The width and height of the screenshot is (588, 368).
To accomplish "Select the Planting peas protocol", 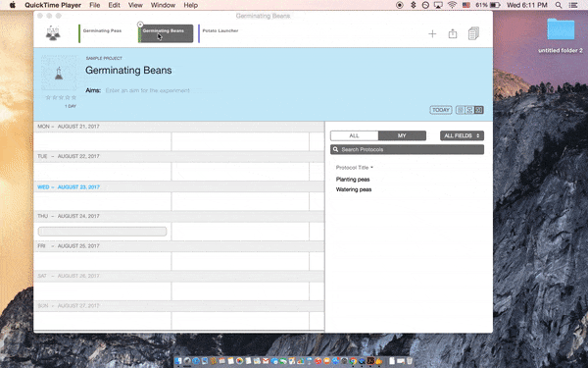I will (x=353, y=180).
